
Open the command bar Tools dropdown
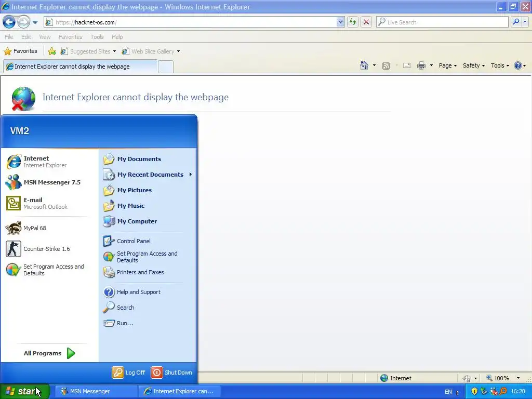(x=500, y=65)
